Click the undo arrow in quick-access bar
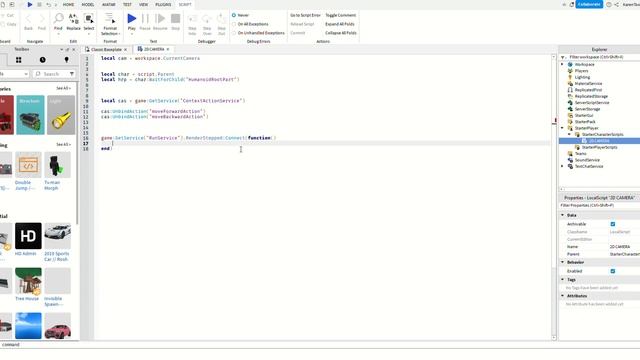 [49, 4]
